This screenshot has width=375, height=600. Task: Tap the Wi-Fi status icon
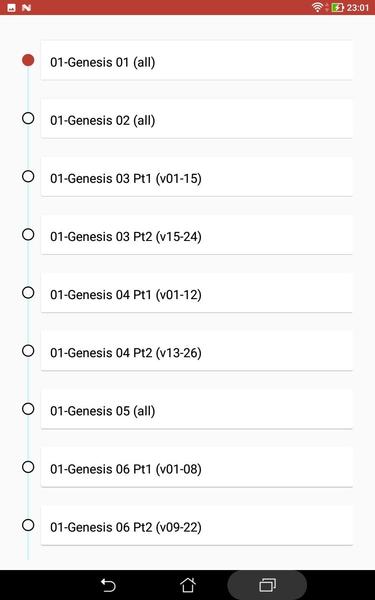[317, 7]
